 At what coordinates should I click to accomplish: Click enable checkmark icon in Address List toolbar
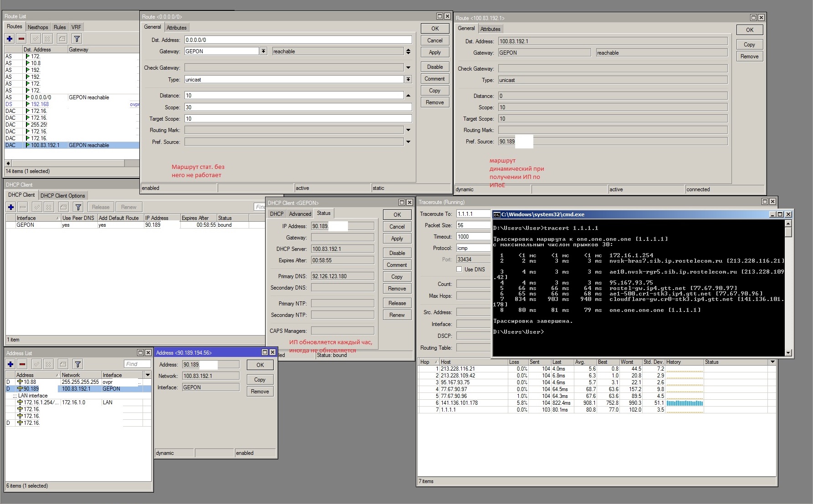36,364
